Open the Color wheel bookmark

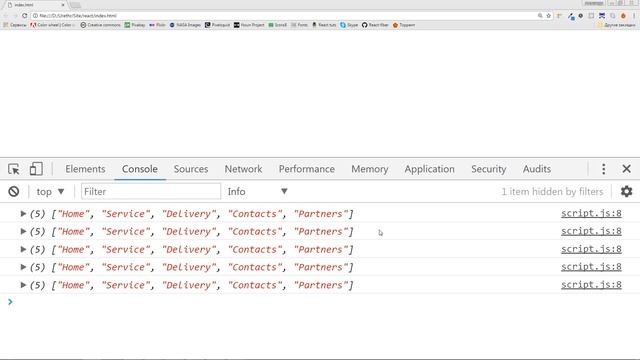coord(52,25)
